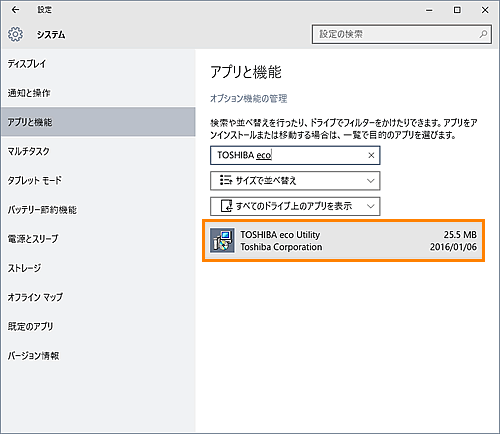Select アプリと機能 in the sidebar
500x434 pixels.
(x=98, y=122)
